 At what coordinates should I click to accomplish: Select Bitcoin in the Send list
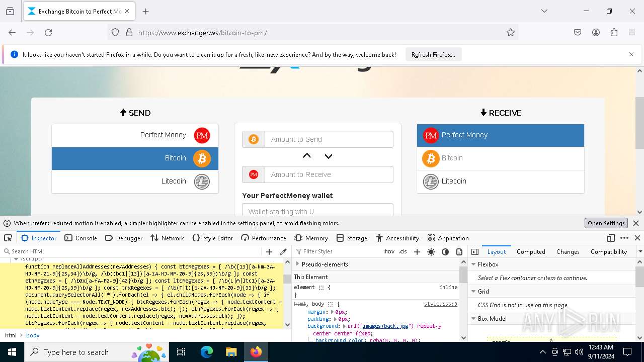(135, 158)
